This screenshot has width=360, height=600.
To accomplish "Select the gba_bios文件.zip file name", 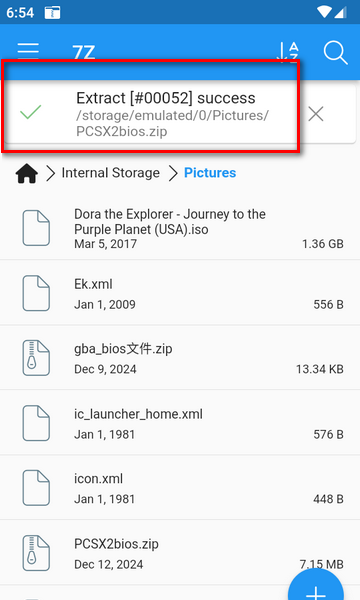I will [123, 349].
